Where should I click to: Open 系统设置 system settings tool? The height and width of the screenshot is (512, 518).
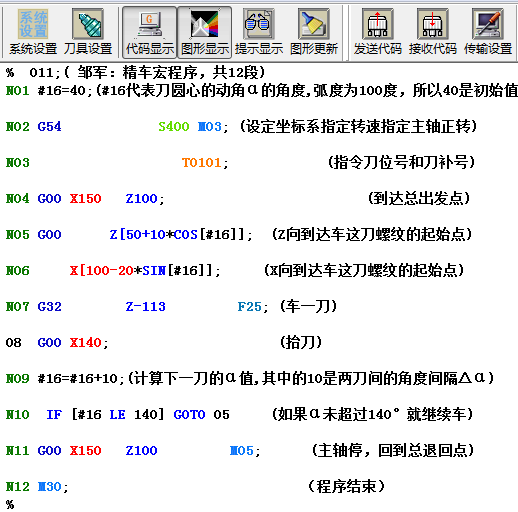coord(33,32)
